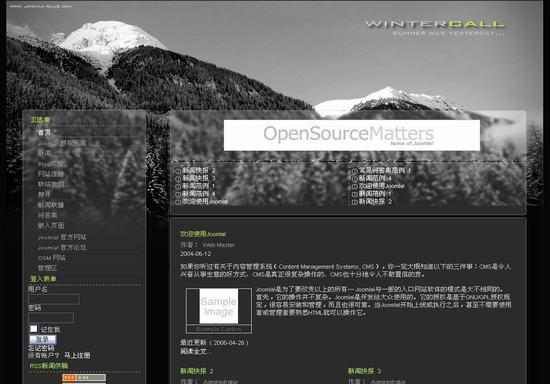Open the 忘记密码 forgot password link
Viewport: 550px width, 384px height.
pyautogui.click(x=41, y=348)
